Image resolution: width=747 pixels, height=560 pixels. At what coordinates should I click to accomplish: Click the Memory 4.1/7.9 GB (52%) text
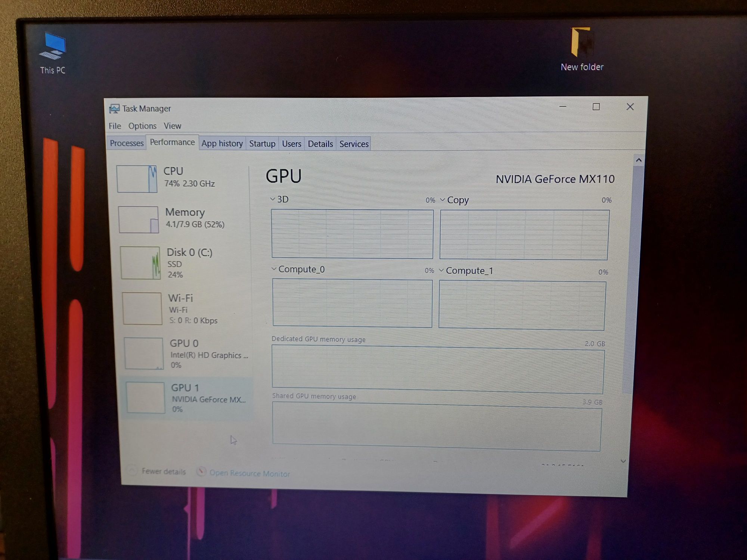(195, 224)
